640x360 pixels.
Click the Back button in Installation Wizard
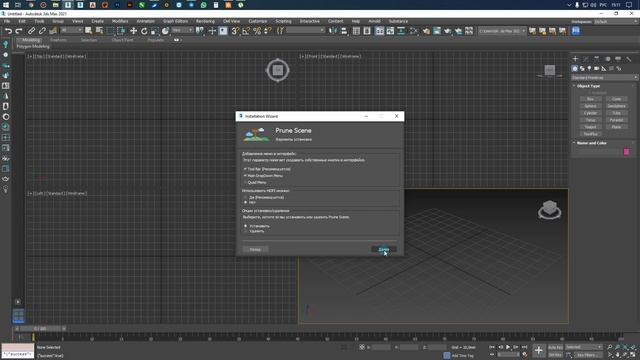click(x=256, y=249)
